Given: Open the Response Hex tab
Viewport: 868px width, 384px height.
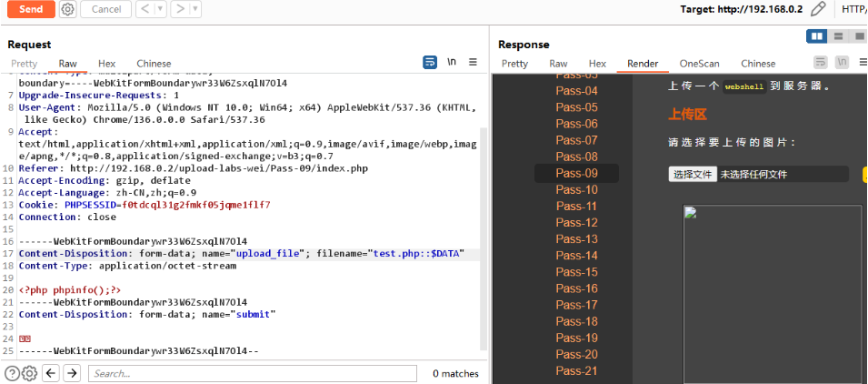Looking at the screenshot, I should click(x=597, y=64).
